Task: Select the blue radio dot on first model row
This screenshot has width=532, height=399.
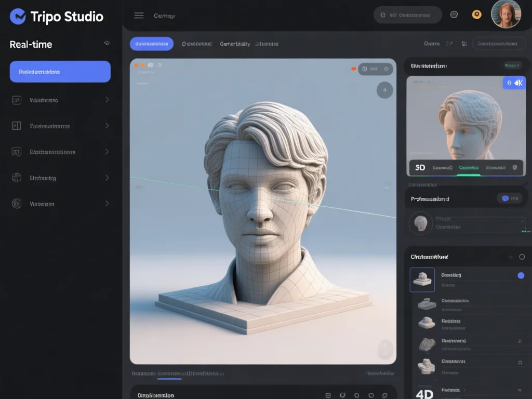Action: pos(521,275)
